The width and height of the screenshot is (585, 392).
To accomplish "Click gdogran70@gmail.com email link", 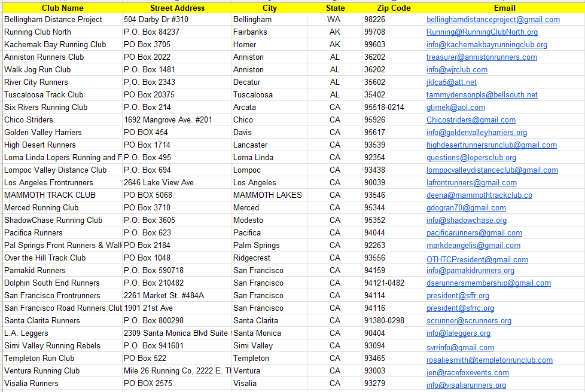I will (x=467, y=208).
